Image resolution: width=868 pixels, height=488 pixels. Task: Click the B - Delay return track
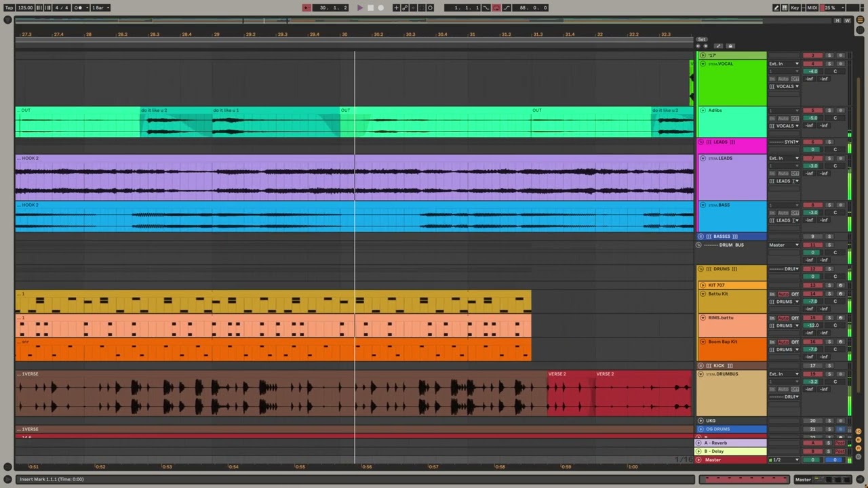(730, 451)
